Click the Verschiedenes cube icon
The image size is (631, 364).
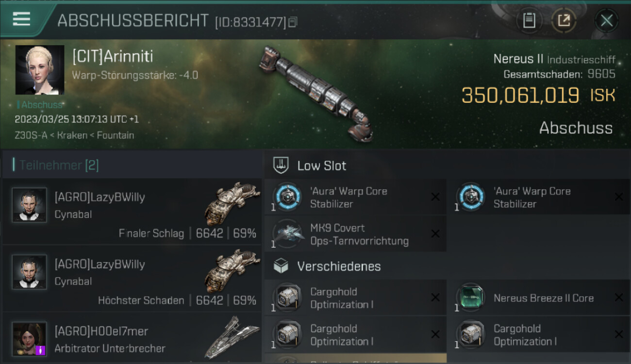pyautogui.click(x=282, y=266)
